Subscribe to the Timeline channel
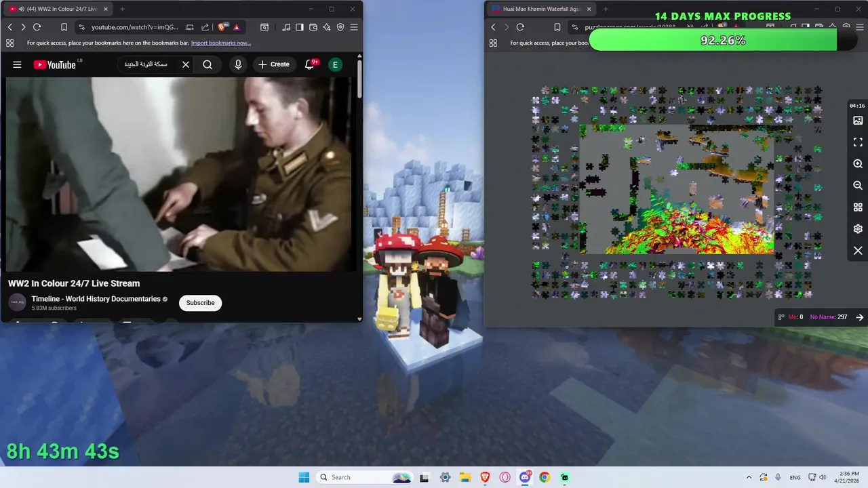 pos(201,303)
